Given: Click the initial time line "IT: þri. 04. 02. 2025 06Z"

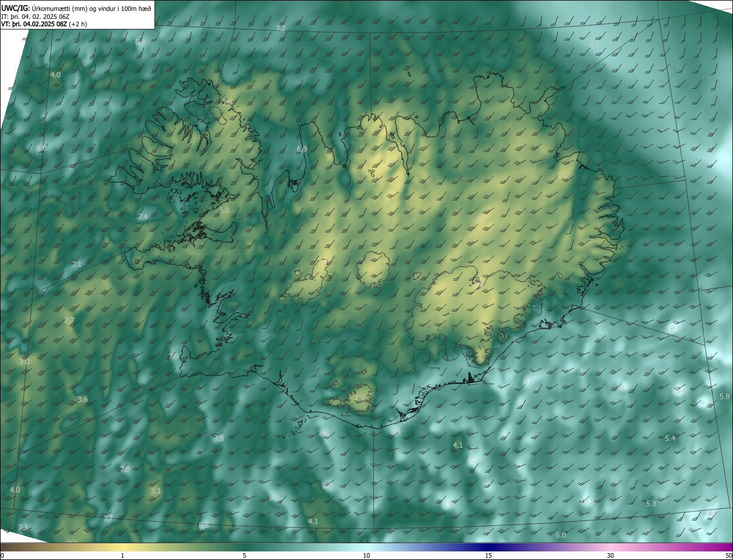Looking at the screenshot, I should (36, 17).
